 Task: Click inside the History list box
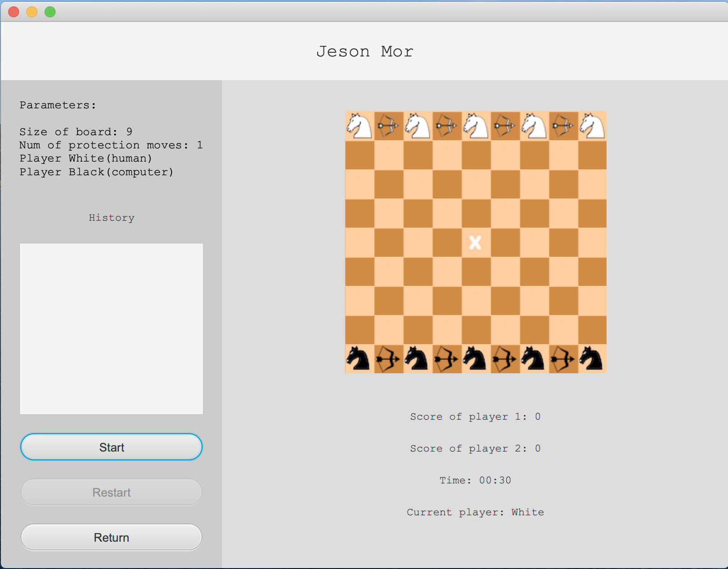pos(111,329)
